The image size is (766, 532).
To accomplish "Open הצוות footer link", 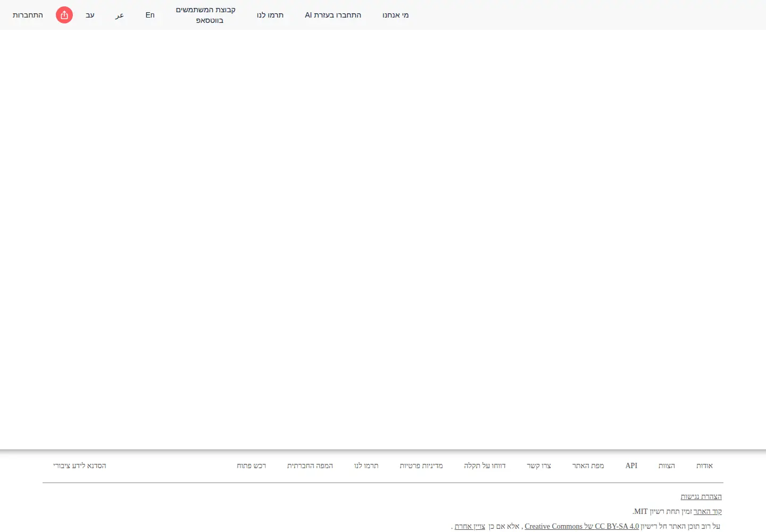I will [x=667, y=465].
